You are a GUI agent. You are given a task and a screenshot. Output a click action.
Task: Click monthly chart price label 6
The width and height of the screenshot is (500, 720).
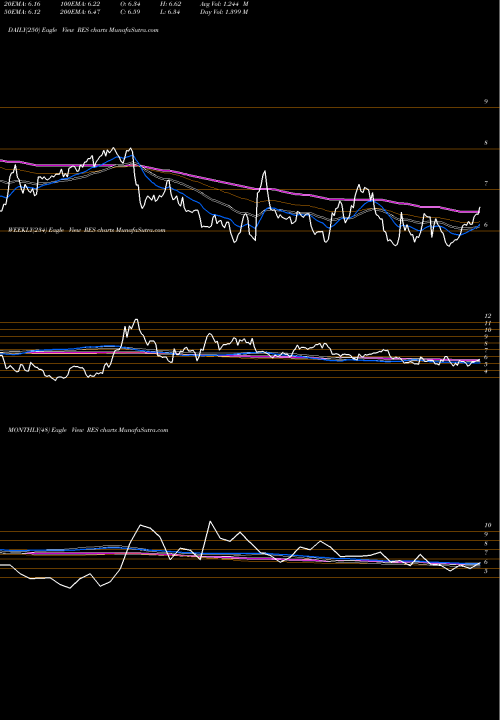pyautogui.click(x=486, y=562)
